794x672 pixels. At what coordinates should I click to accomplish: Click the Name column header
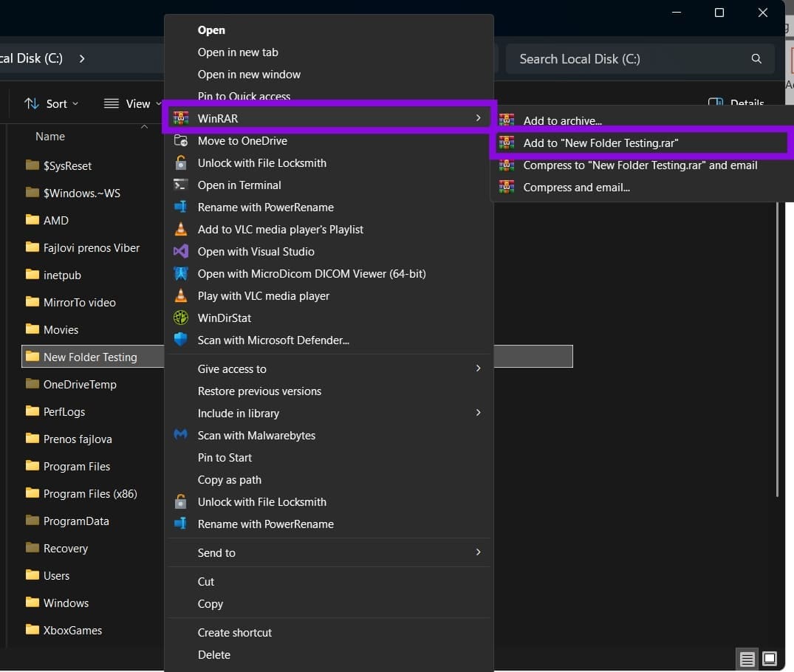(x=50, y=136)
